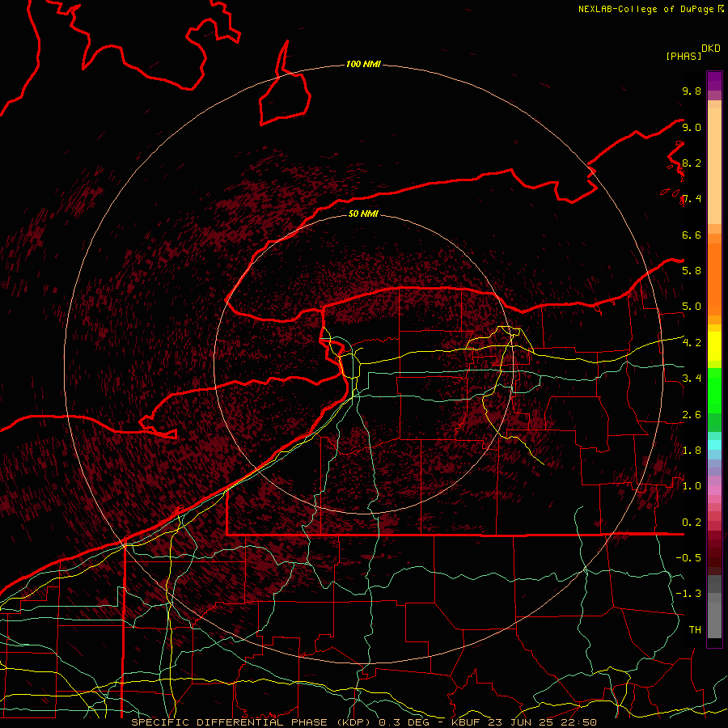Pick the pale peach segment of the color bar
This screenshot has width=728, height=728.
point(714,166)
